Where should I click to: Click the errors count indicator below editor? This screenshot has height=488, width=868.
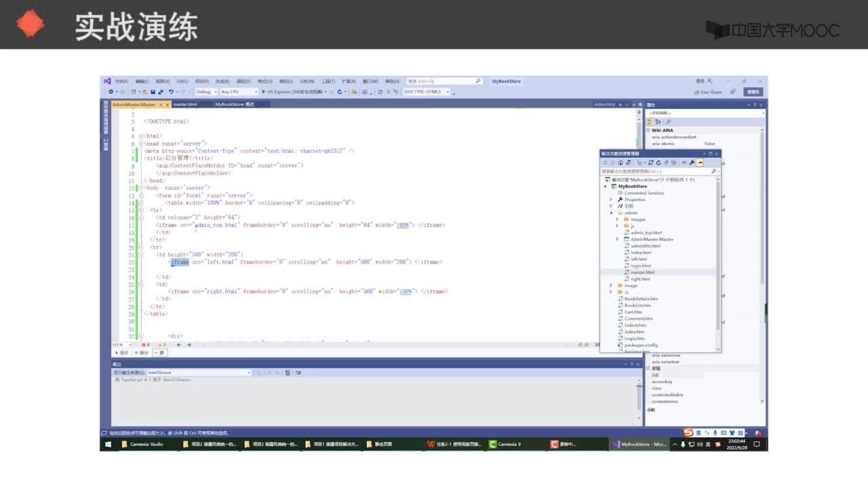click(145, 344)
